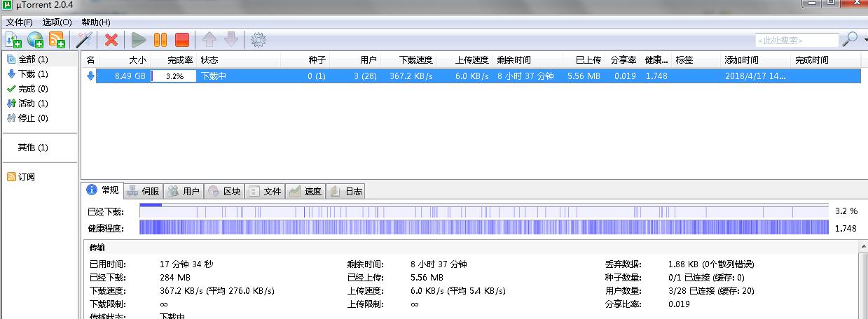The image size is (868, 319).
Task: Open the 文件(F) menu
Action: pyautogui.click(x=20, y=22)
